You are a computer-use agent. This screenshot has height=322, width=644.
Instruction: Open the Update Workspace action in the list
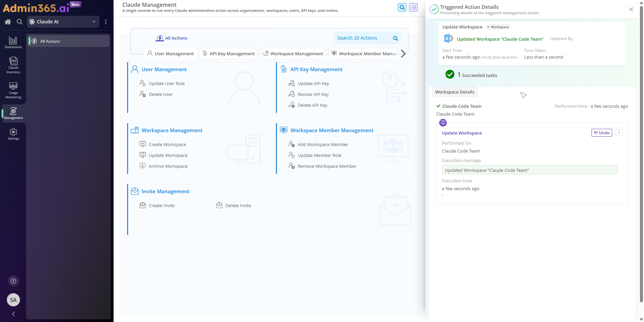[164, 155]
